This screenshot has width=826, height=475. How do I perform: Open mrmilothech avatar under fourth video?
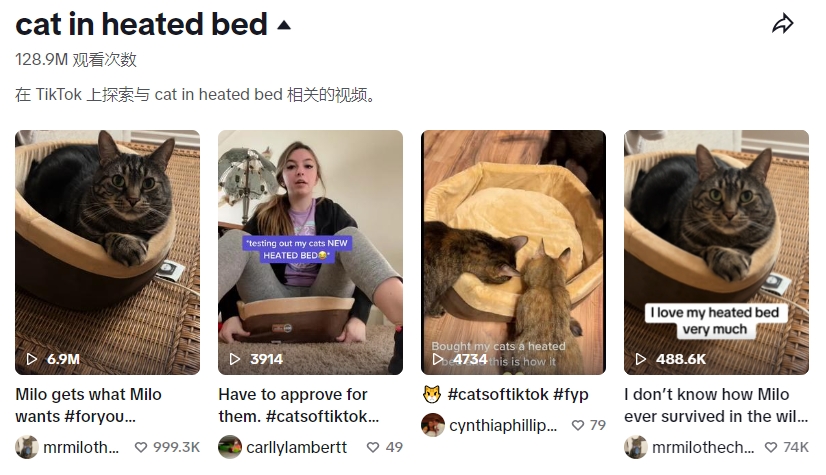click(635, 447)
